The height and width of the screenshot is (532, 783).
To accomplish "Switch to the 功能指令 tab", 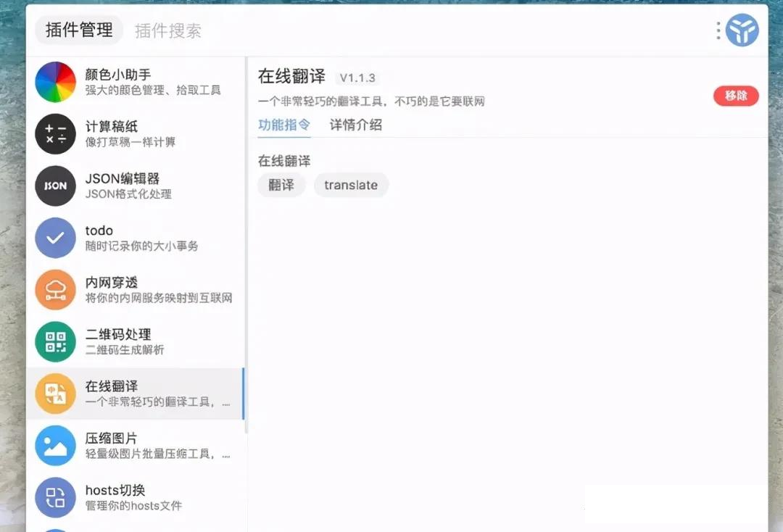I will click(283, 125).
